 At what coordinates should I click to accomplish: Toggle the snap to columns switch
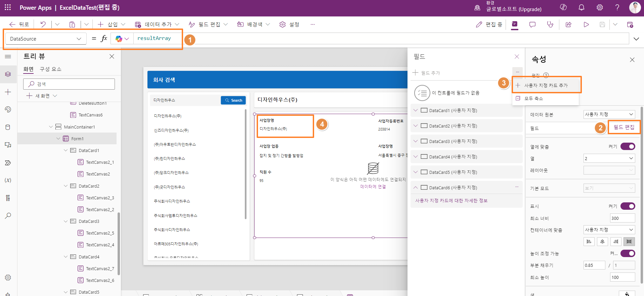point(628,146)
